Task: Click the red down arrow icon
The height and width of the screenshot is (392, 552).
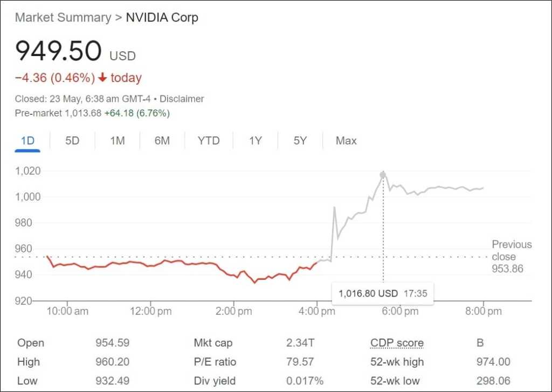Action: coord(102,78)
